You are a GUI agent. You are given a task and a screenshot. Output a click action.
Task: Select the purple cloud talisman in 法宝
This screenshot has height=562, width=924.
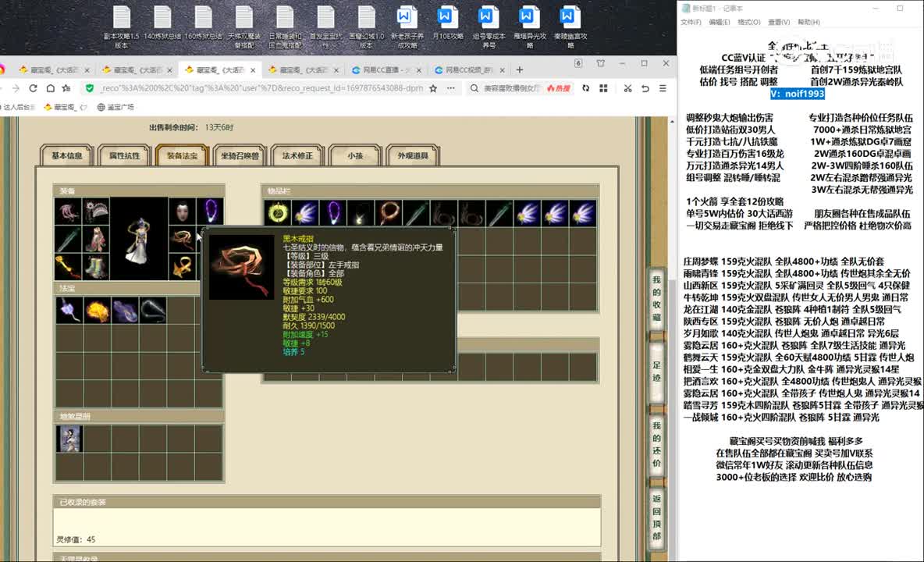tap(124, 310)
